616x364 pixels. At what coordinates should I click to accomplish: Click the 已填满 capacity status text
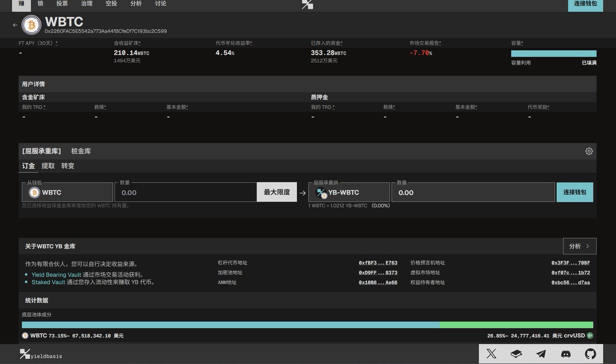(589, 63)
